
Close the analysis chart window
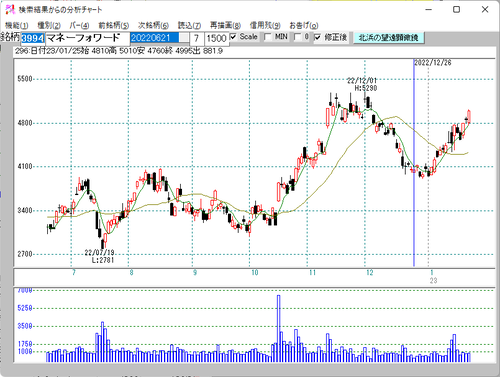[485, 9]
